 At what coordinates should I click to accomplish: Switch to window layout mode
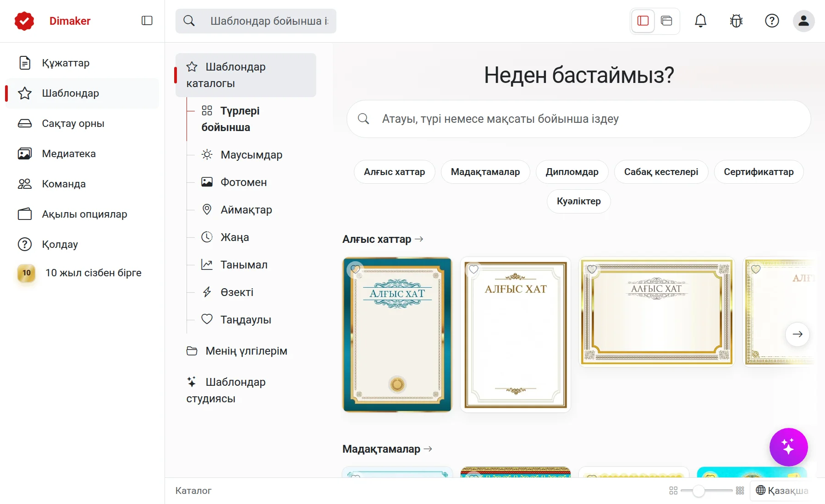pos(666,21)
